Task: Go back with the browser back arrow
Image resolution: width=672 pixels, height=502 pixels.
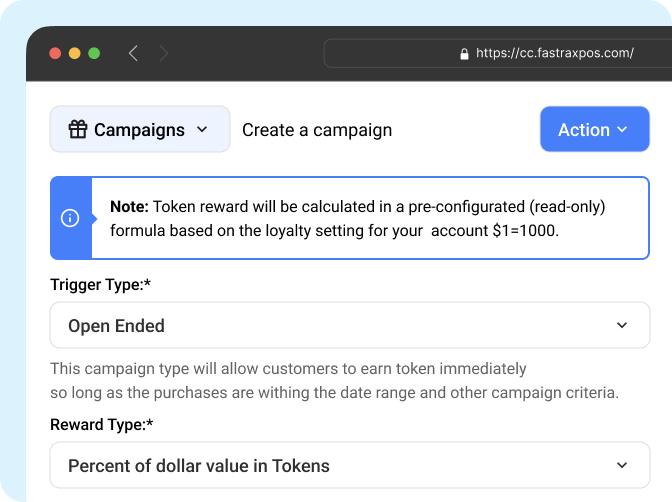Action: (133, 54)
